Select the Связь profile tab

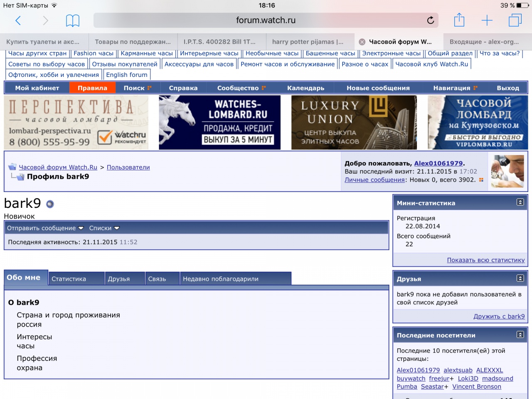(157, 279)
